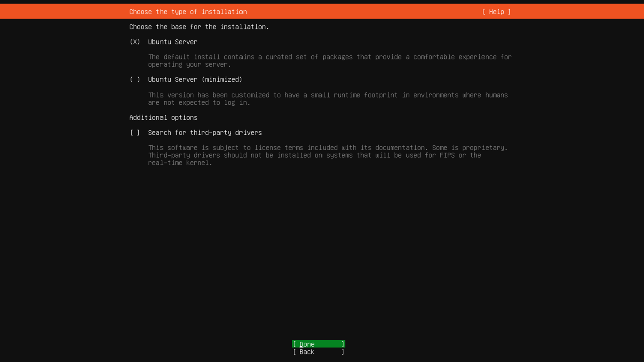Enable the third-party drivers search checkbox
The image size is (644, 362).
pyautogui.click(x=135, y=133)
